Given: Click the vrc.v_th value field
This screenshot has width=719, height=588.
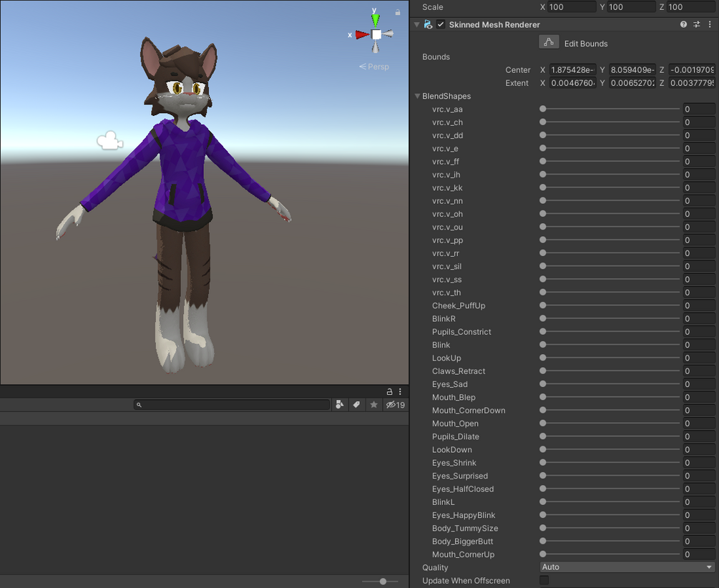Looking at the screenshot, I should (699, 292).
